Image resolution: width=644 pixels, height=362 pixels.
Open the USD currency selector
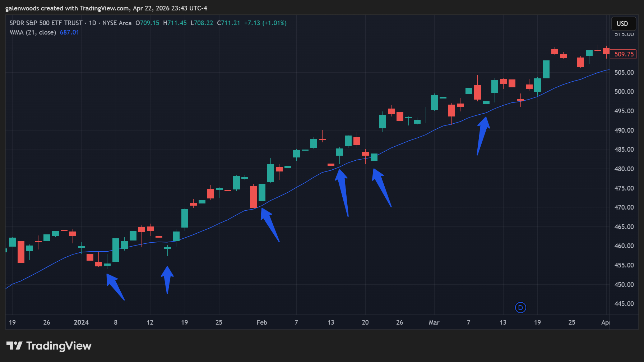point(624,24)
